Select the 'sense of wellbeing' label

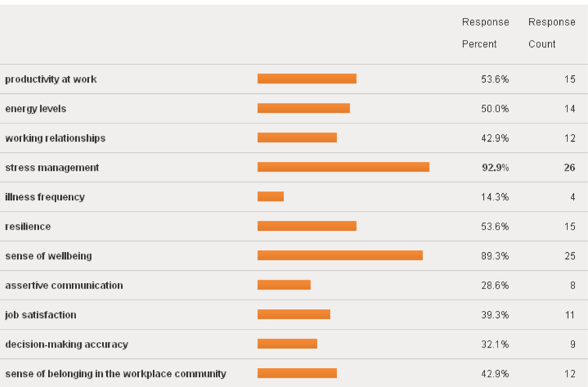pyautogui.click(x=49, y=256)
